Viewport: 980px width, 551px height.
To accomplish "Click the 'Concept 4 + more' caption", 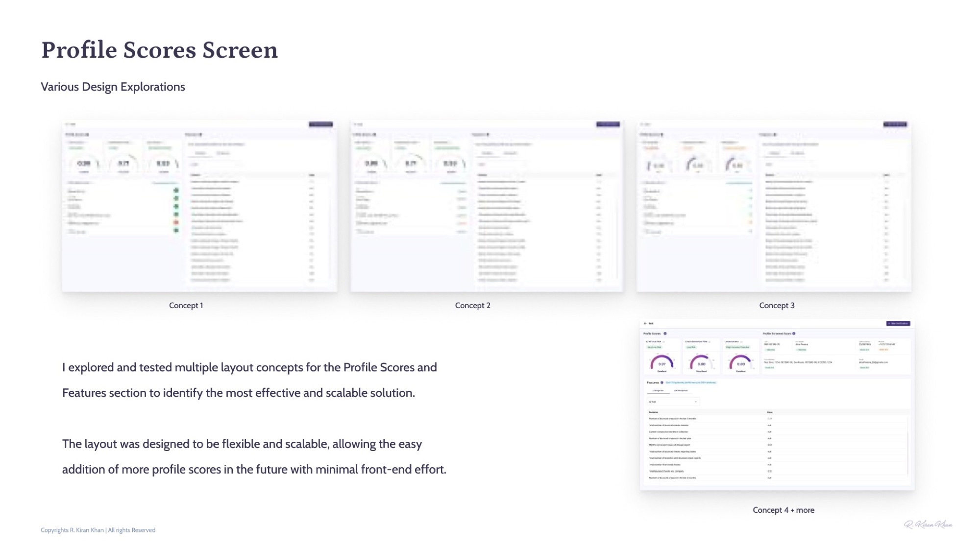I will [x=784, y=510].
